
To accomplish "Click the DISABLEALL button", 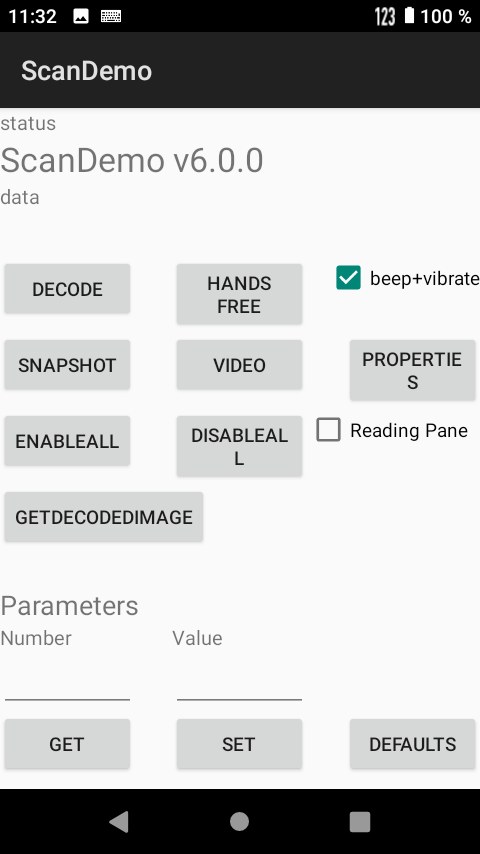I will [x=239, y=447].
